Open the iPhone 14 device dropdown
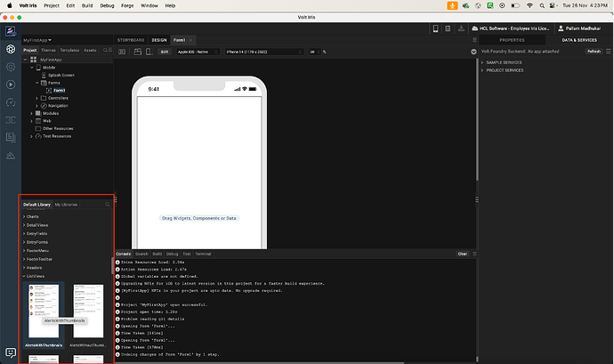 [264, 52]
